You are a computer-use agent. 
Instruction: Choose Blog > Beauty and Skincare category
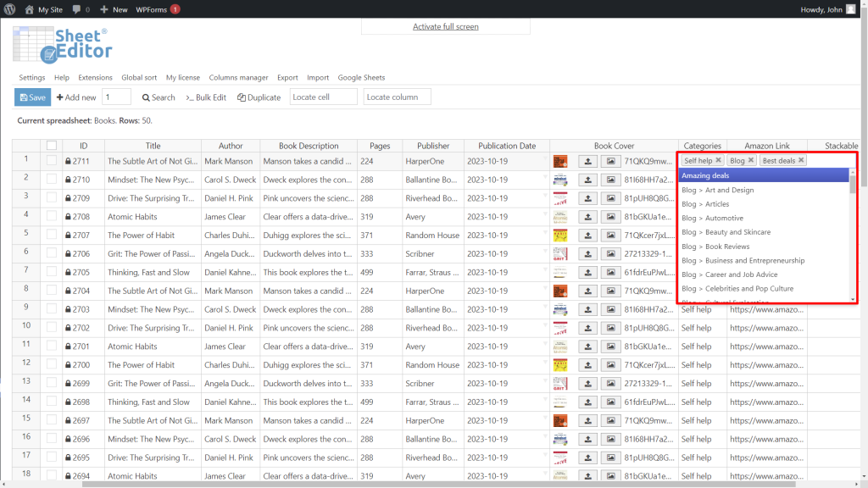point(764,232)
